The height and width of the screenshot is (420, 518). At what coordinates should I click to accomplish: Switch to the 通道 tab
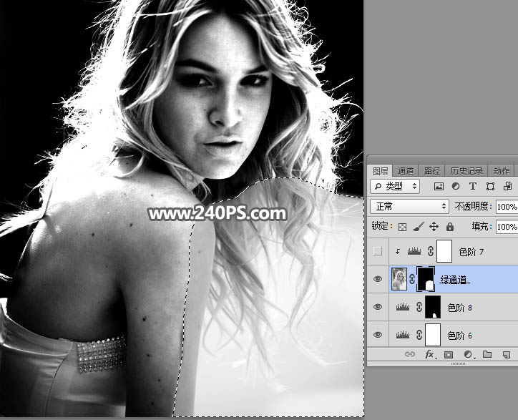[406, 171]
